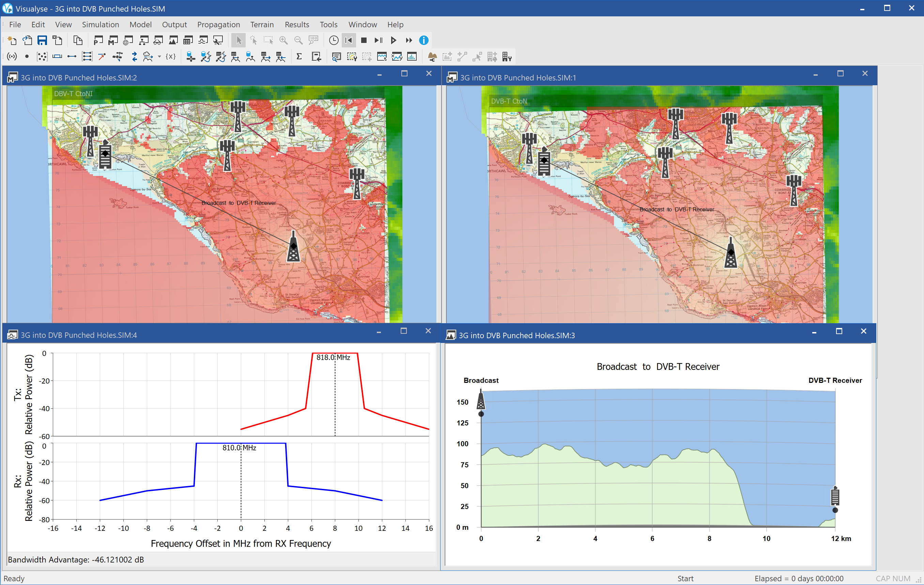The image size is (924, 585).
Task: Open the Simulation menu
Action: (101, 25)
